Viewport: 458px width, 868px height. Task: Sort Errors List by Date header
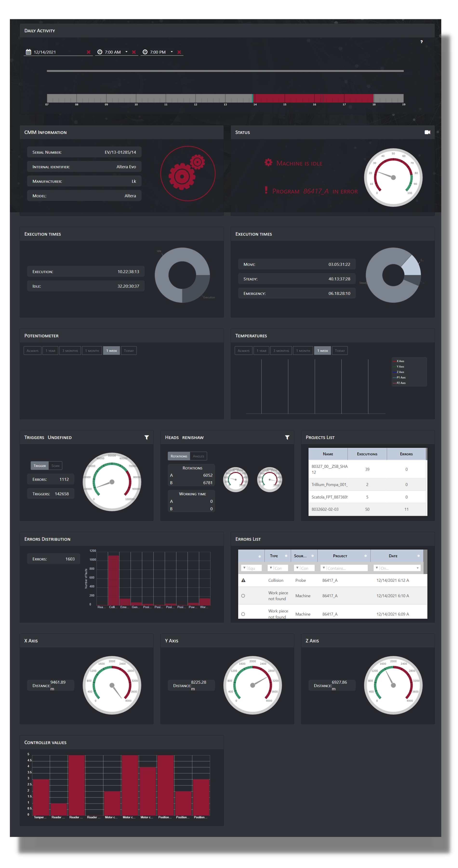click(393, 556)
